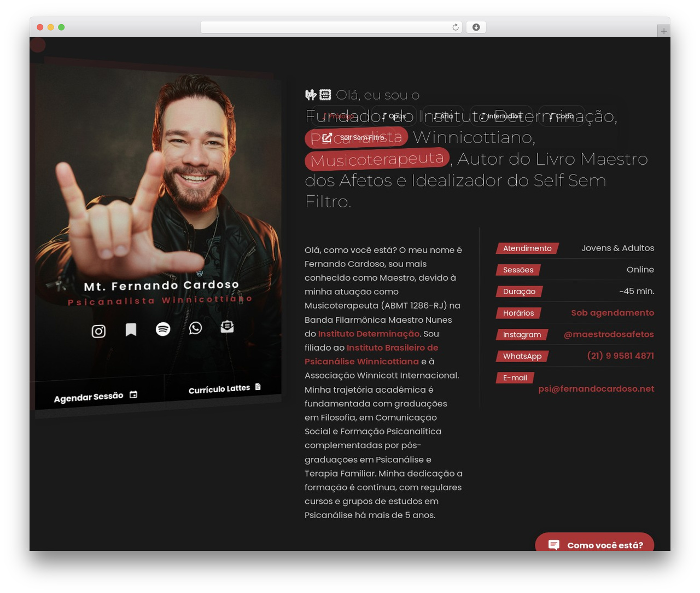The image size is (700, 593).
Task: Click the 'Duração' red label
Action: coord(519,292)
